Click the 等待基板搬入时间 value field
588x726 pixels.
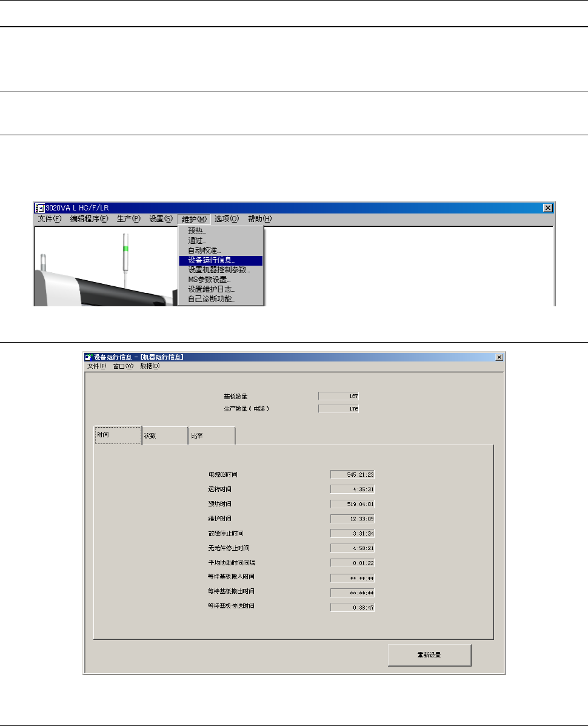(353, 578)
